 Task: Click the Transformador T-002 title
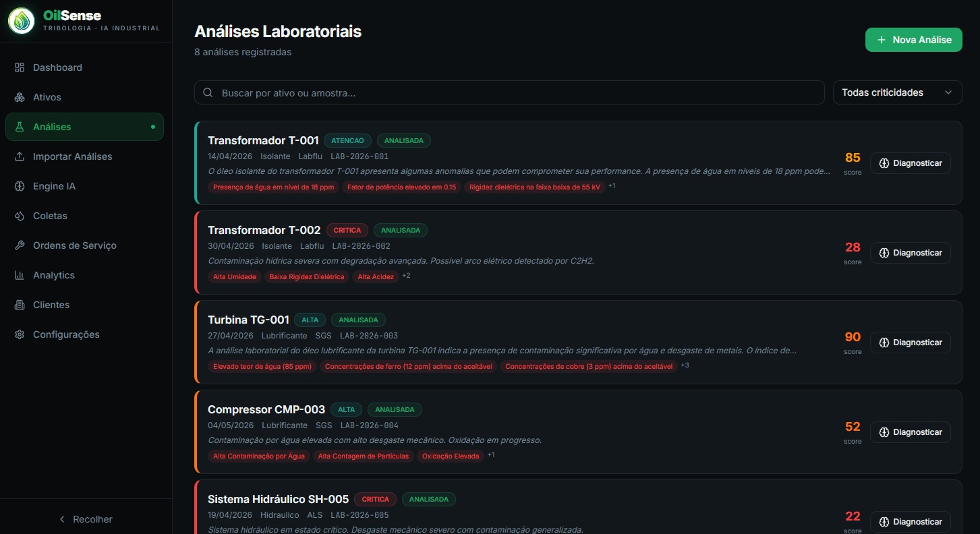tap(264, 230)
